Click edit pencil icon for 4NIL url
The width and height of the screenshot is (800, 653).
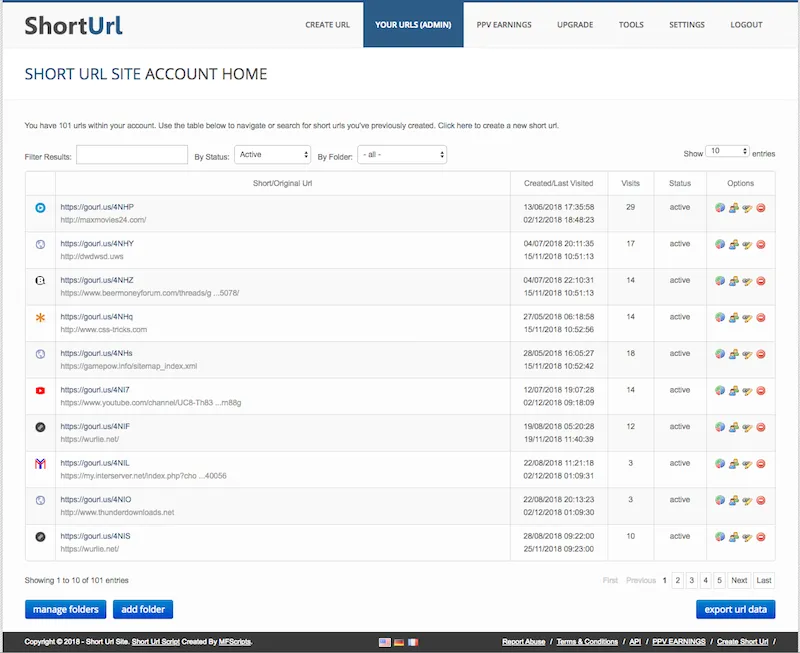point(747,464)
